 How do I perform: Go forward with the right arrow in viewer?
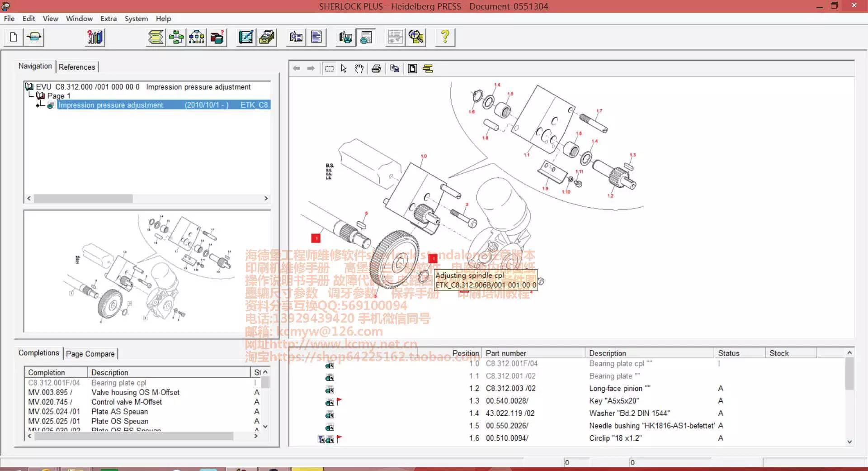point(311,68)
